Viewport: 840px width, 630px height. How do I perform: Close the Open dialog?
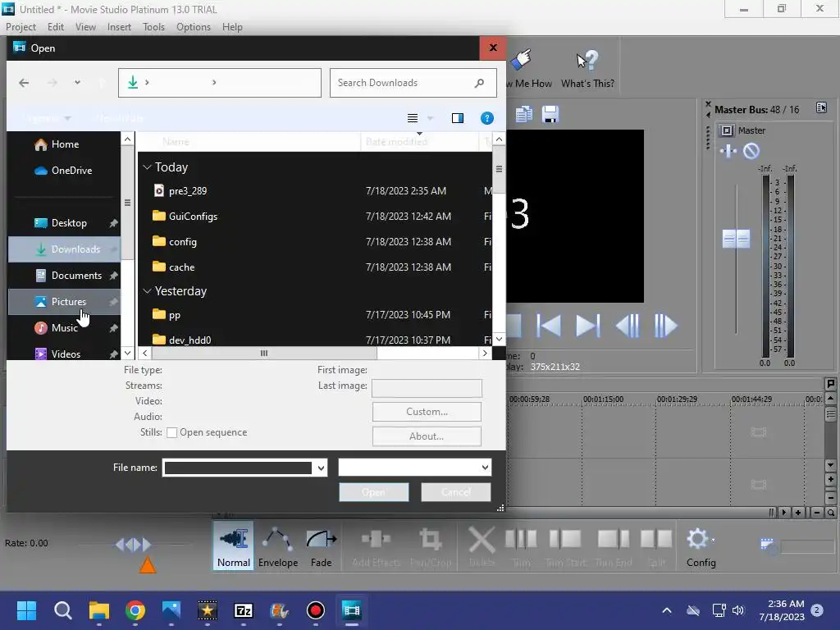pos(493,48)
